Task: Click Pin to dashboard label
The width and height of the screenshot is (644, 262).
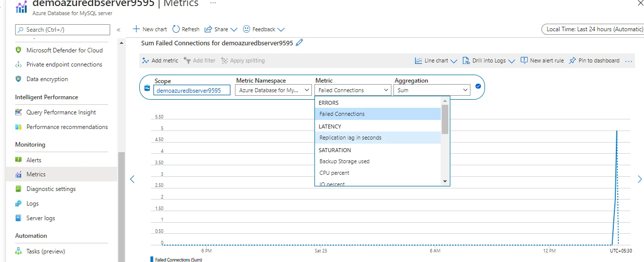Action: [599, 60]
